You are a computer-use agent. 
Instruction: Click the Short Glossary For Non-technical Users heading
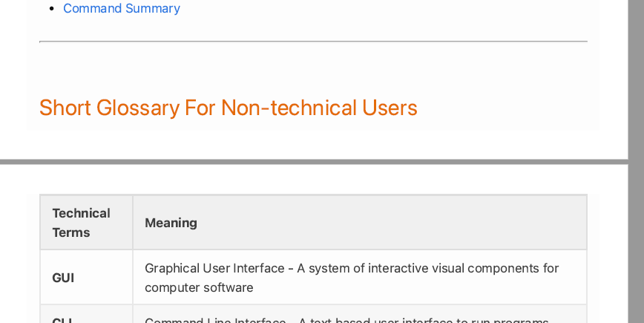pyautogui.click(x=229, y=108)
